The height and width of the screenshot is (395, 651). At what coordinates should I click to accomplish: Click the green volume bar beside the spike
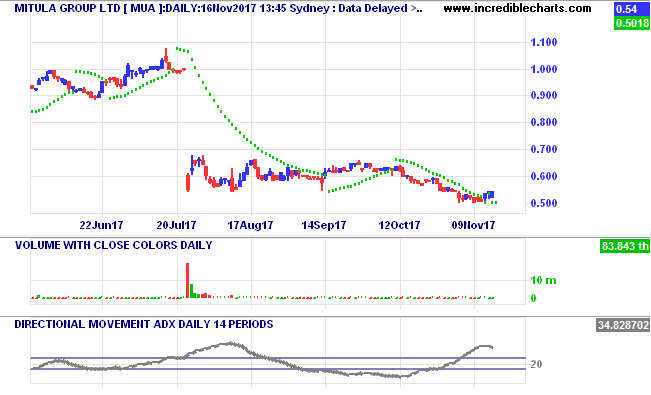(x=192, y=291)
